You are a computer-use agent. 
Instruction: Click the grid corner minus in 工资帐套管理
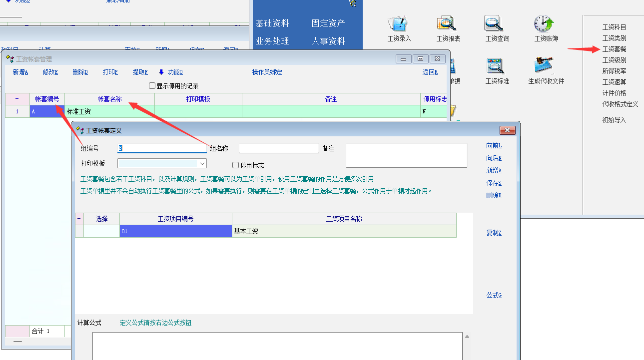tap(17, 99)
